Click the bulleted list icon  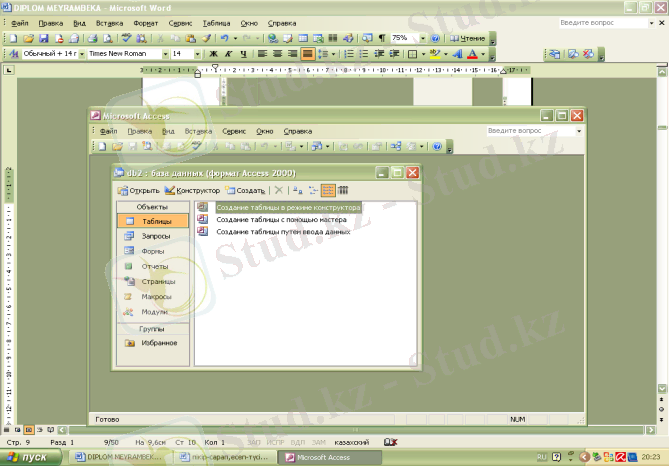coord(364,54)
